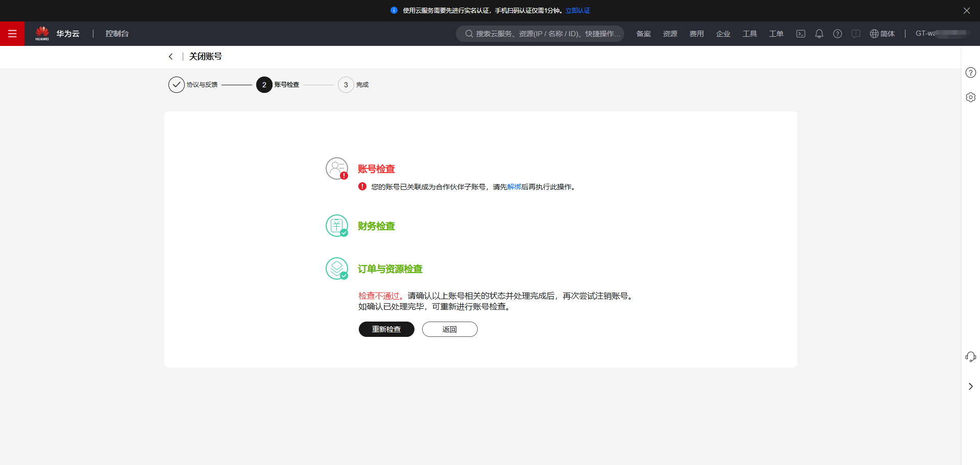Click inside the cloud service search box

tap(541, 33)
